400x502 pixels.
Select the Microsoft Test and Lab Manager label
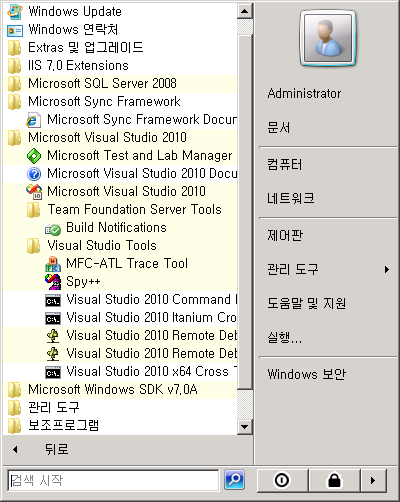click(140, 156)
